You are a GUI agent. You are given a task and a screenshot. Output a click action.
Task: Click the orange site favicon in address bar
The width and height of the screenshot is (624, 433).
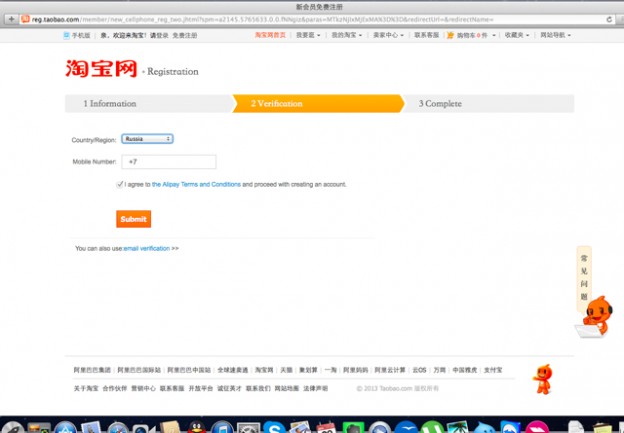(25, 19)
